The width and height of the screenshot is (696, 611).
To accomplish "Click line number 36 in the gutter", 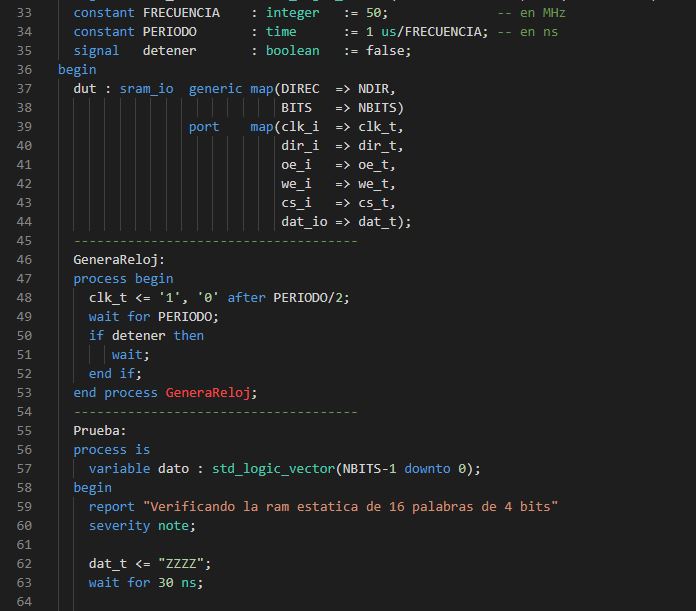I will [25, 70].
